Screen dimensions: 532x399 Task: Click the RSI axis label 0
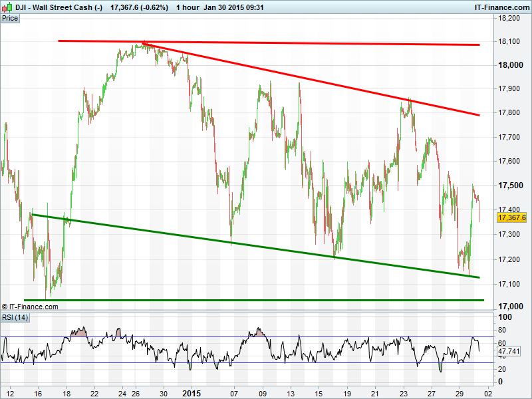(x=500, y=381)
